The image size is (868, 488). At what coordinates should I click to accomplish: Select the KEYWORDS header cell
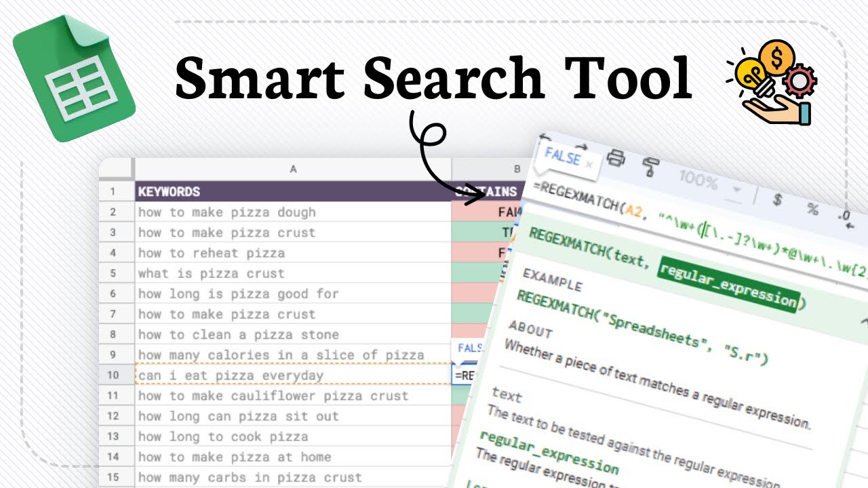coord(293,192)
